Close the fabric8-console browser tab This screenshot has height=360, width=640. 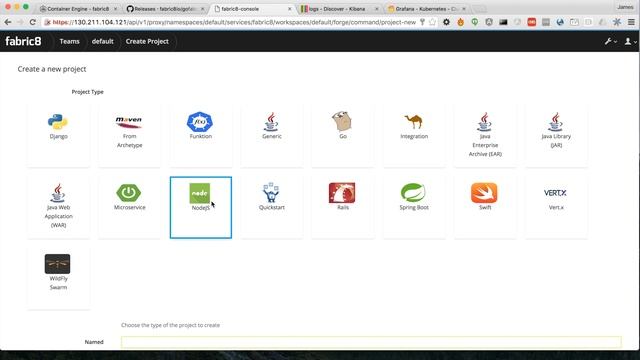click(290, 9)
